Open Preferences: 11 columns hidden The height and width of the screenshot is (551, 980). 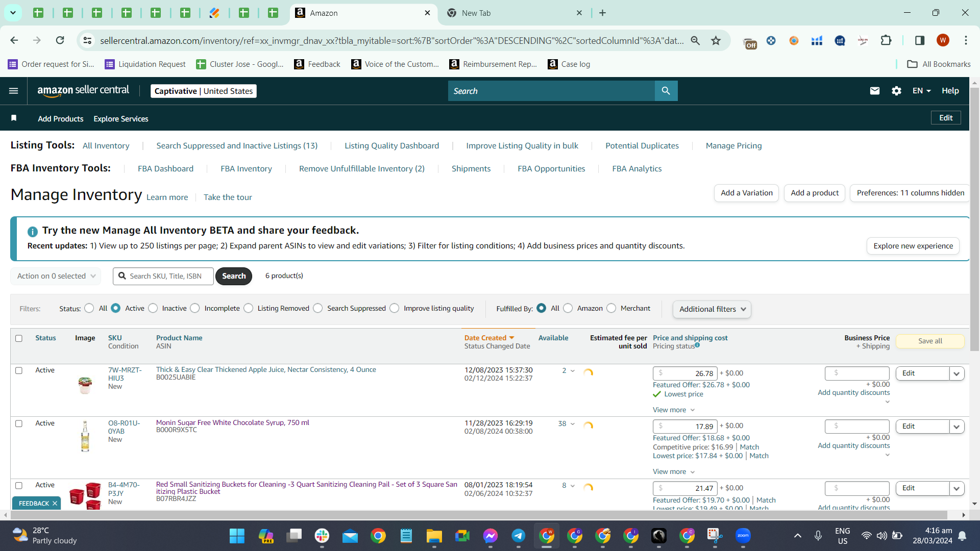click(910, 193)
